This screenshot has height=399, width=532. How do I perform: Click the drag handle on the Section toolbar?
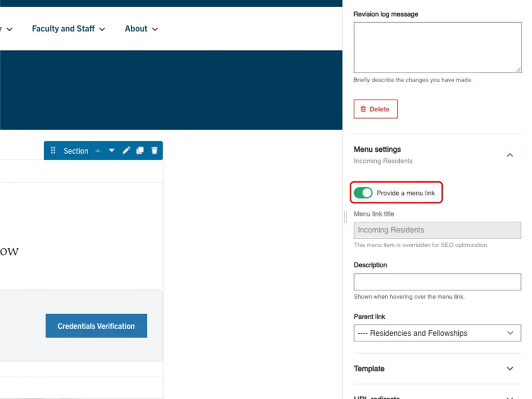[x=53, y=151]
